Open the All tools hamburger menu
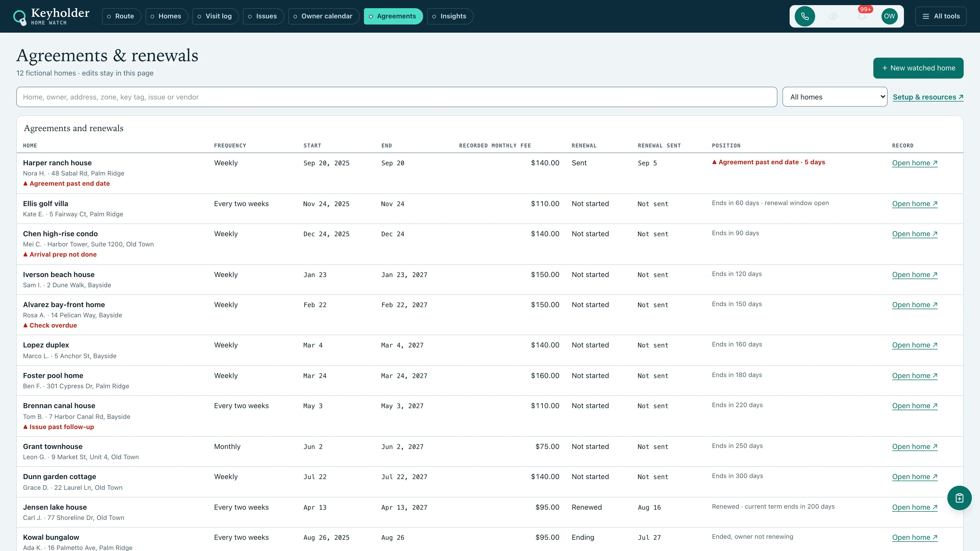980x551 pixels. 940,16
